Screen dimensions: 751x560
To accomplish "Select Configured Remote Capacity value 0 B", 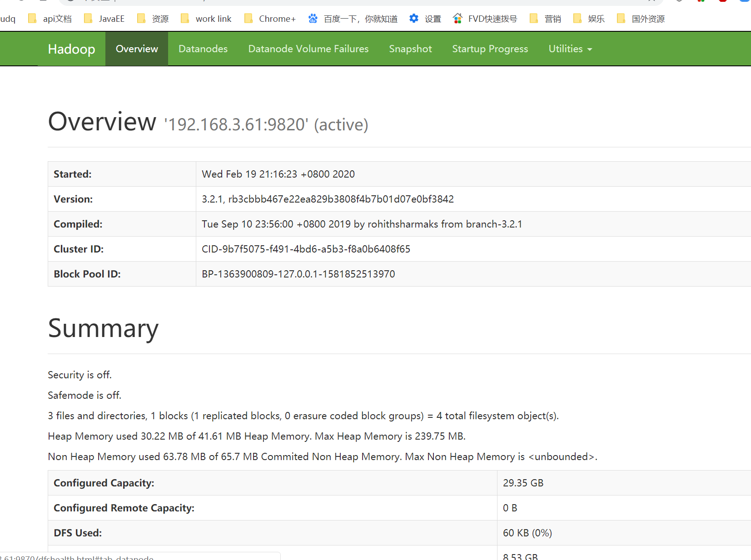I will click(510, 508).
